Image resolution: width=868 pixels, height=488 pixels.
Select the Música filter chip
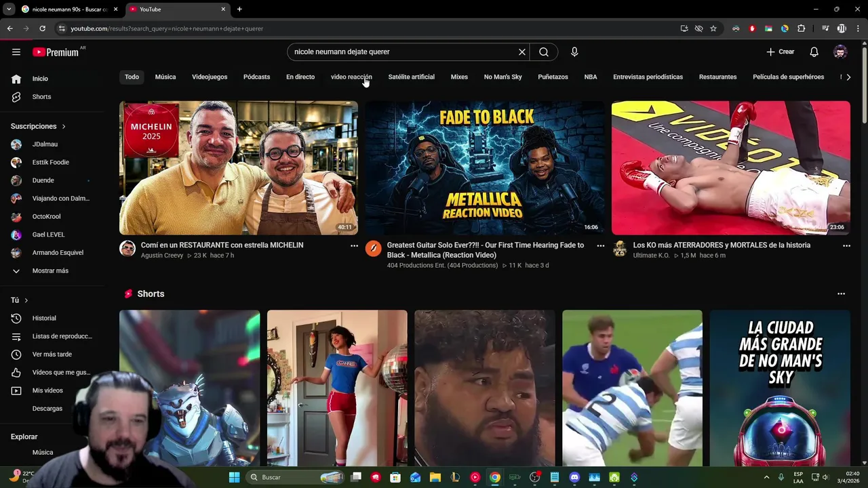[165, 77]
